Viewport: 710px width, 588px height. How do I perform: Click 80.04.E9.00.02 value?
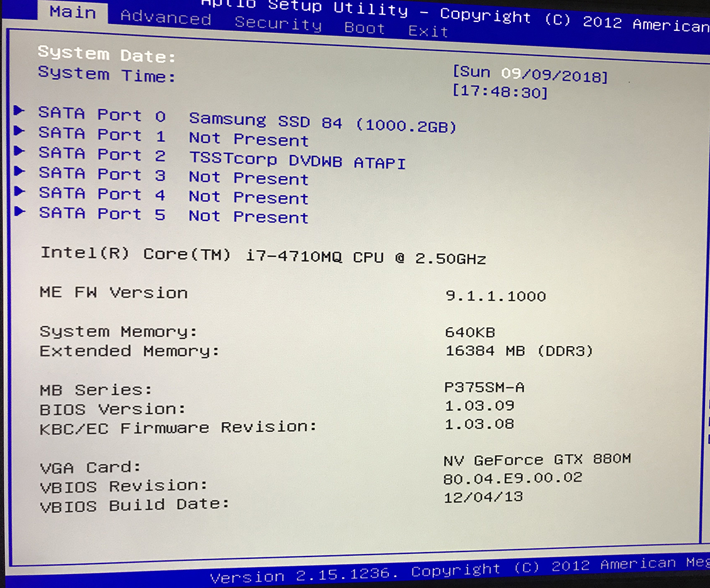(x=513, y=478)
